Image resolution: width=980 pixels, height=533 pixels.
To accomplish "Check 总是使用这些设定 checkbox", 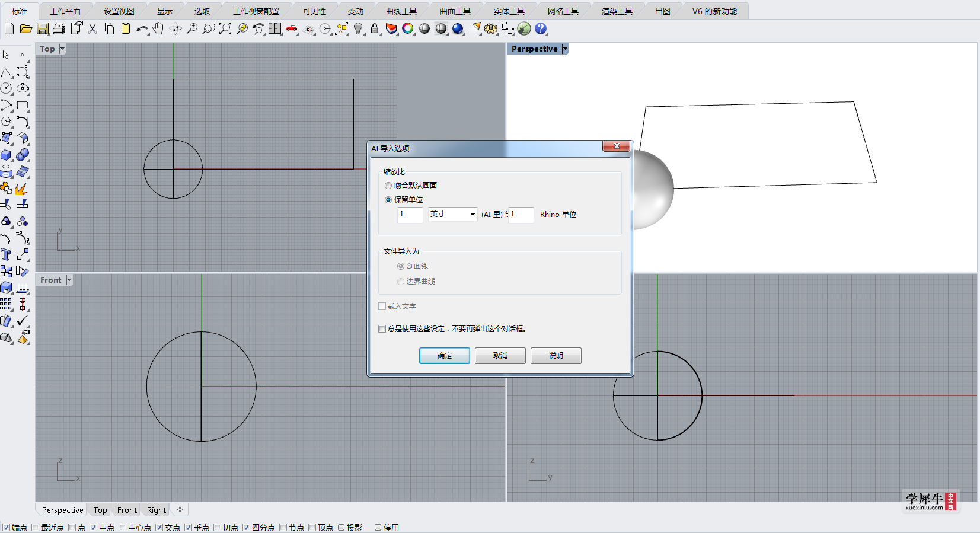I will [382, 328].
